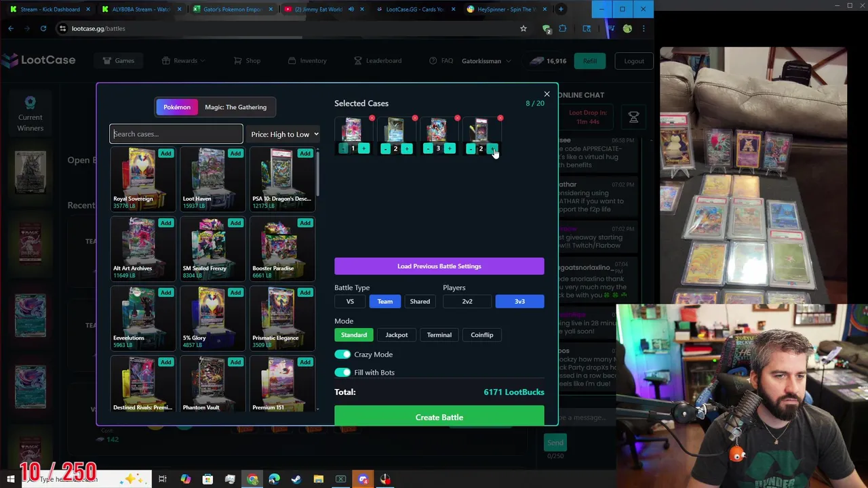This screenshot has width=868, height=488.
Task: Click the Refill button
Action: [590, 61]
